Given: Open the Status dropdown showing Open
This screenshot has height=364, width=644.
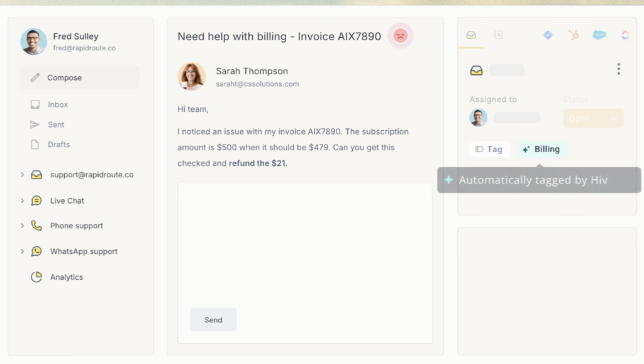Looking at the screenshot, I should tap(593, 118).
